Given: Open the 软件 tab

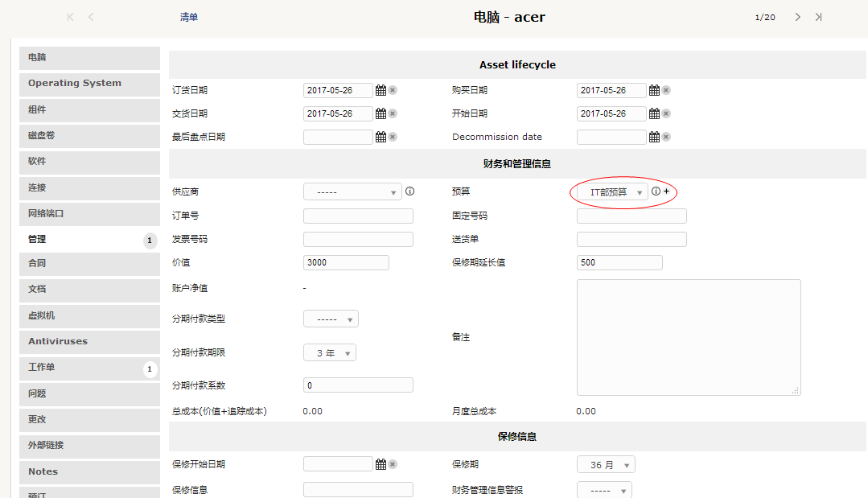Looking at the screenshot, I should [89, 162].
